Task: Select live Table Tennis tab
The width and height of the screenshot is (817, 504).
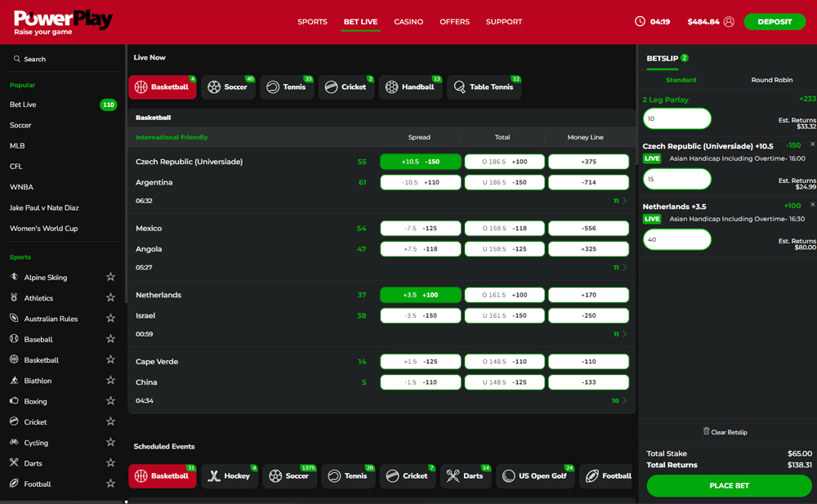Action: (x=484, y=87)
